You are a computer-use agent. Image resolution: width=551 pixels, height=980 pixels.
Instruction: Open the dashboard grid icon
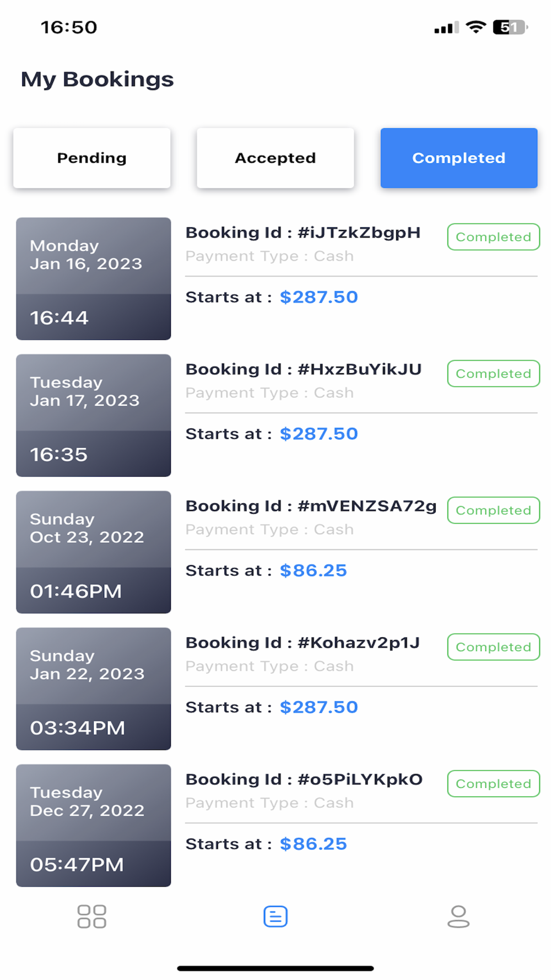91,916
